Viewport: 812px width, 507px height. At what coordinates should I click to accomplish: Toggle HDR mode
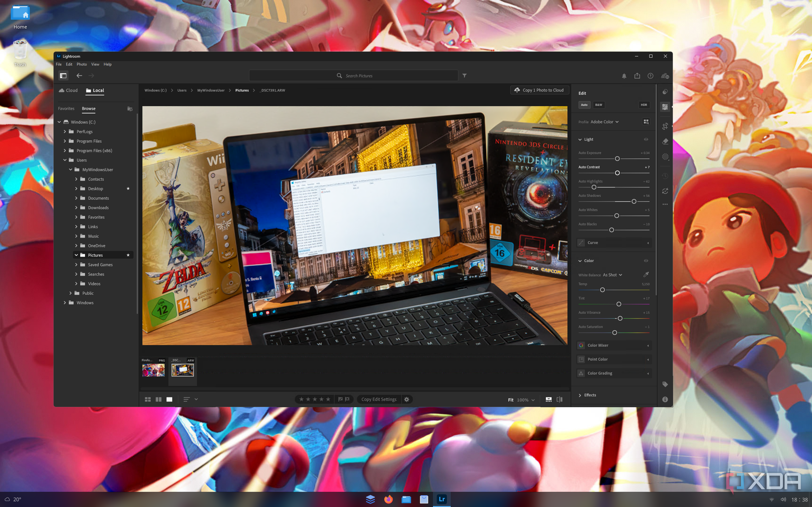click(x=643, y=105)
